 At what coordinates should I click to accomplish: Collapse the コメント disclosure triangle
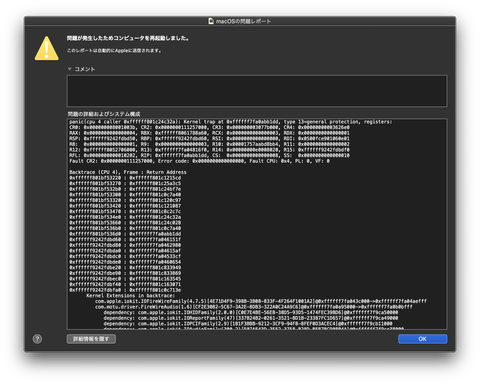70,69
